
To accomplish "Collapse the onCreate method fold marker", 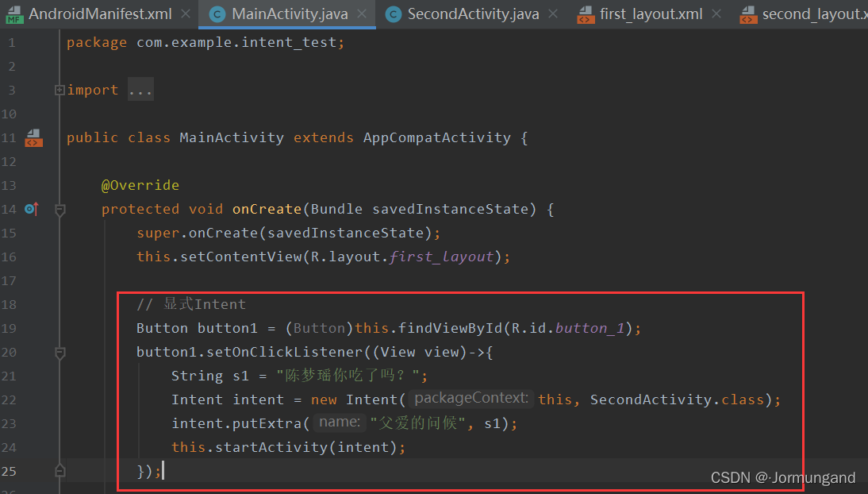I will click(60, 210).
